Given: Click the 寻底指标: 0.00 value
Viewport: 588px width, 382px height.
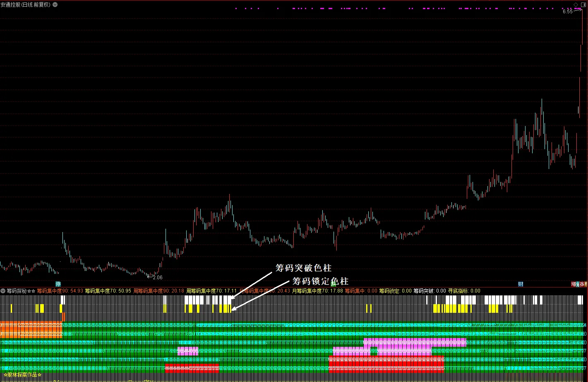Looking at the screenshot, I should (464, 291).
